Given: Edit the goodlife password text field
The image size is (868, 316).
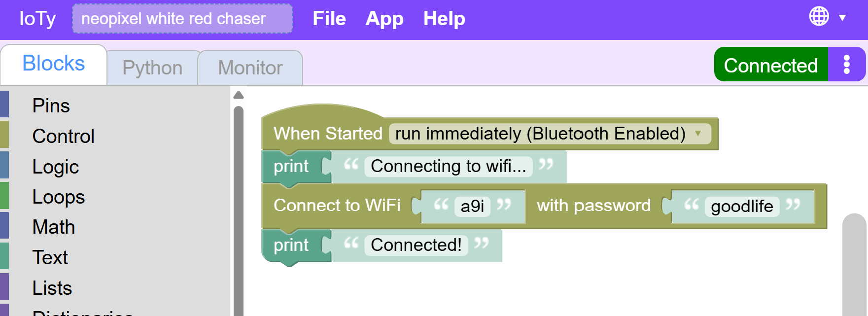Looking at the screenshot, I should (742, 206).
